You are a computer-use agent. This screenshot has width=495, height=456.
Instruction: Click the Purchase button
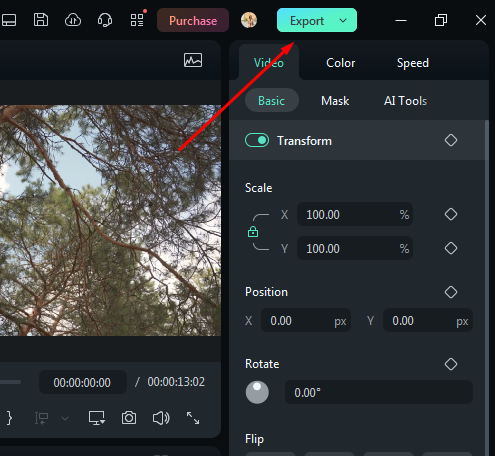(193, 20)
